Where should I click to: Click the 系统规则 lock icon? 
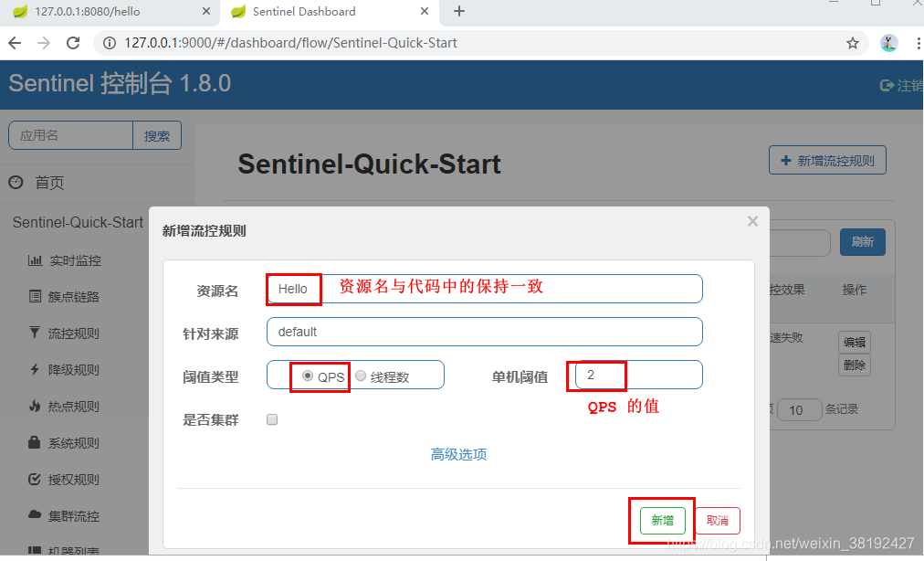(x=34, y=442)
